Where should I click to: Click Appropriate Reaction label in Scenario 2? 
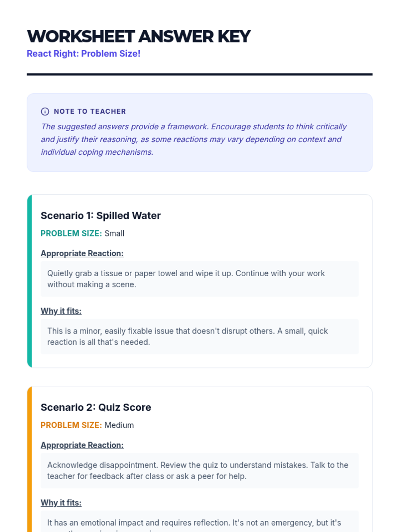pos(82,445)
